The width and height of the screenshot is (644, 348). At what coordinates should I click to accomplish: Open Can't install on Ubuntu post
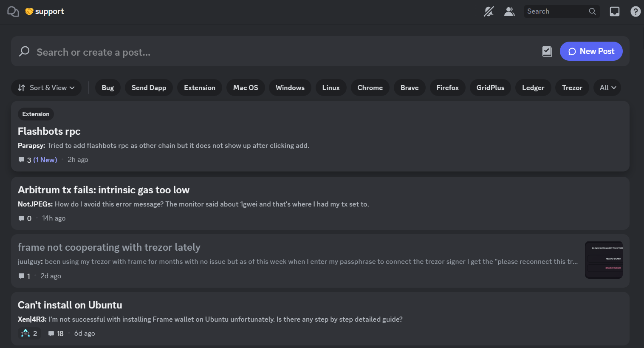tap(320, 318)
